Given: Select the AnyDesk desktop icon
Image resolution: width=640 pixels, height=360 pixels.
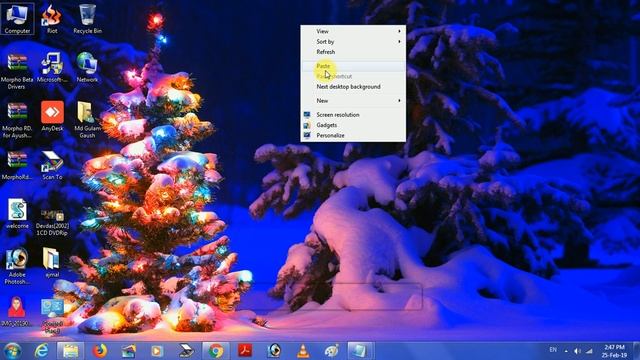Looking at the screenshot, I should tap(52, 116).
